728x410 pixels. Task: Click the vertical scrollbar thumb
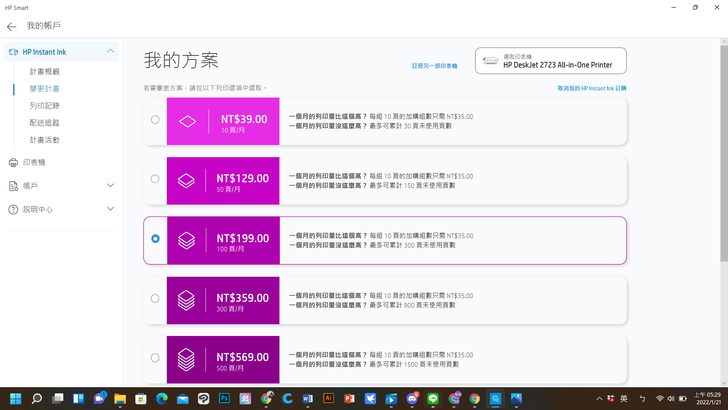point(724,153)
